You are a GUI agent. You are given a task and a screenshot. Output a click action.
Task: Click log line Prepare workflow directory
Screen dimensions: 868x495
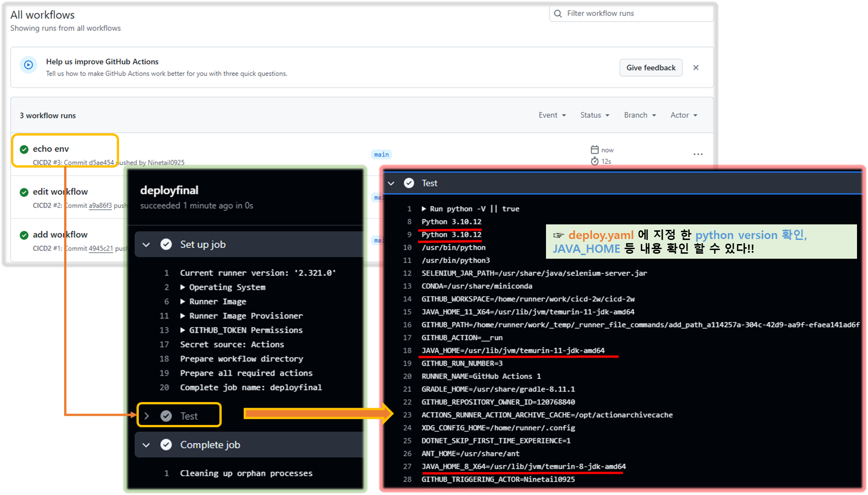click(241, 359)
